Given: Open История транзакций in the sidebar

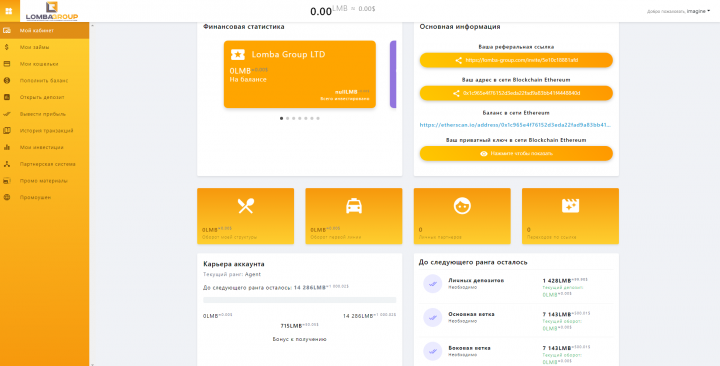Looking at the screenshot, I should [x=45, y=130].
